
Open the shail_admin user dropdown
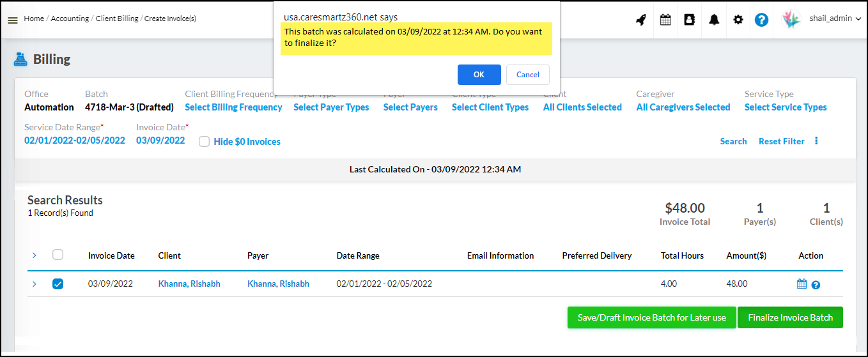(830, 19)
